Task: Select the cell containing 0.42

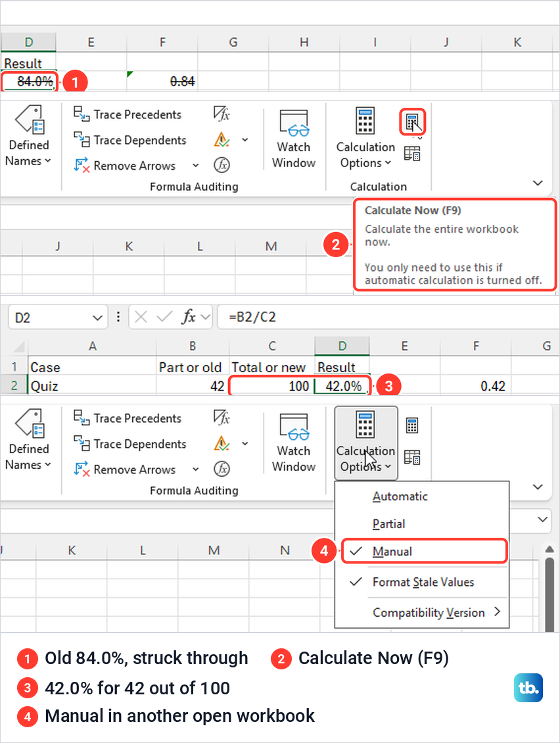Action: pyautogui.click(x=476, y=386)
